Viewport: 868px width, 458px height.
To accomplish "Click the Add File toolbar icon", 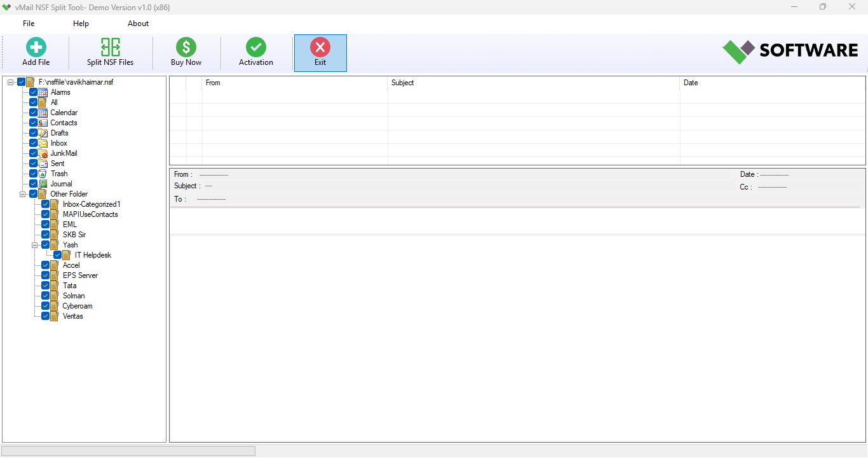I will 36,47.
